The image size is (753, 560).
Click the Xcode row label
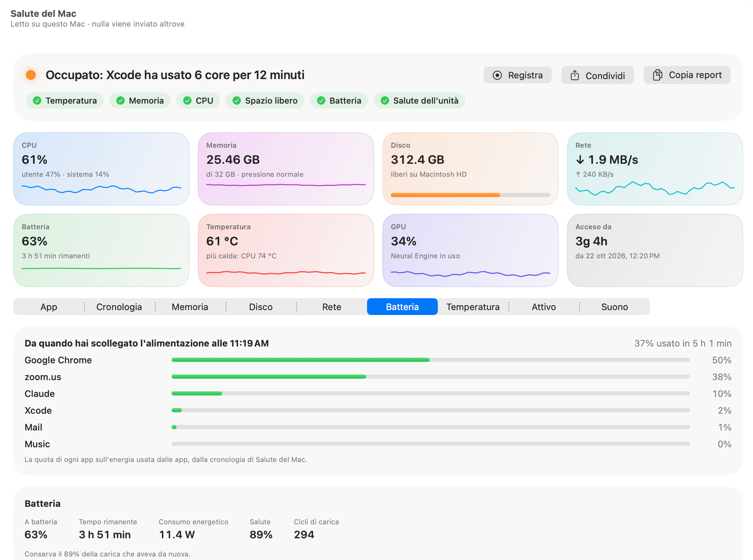click(38, 411)
